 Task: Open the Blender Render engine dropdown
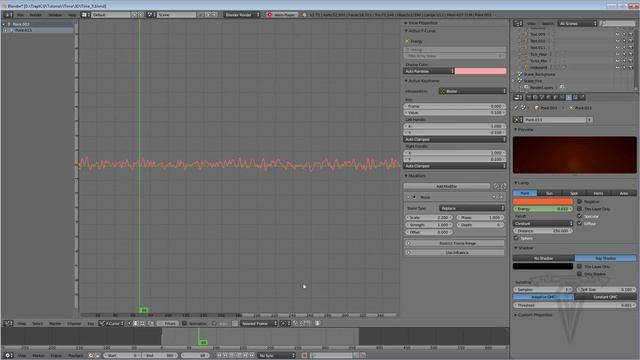click(242, 15)
